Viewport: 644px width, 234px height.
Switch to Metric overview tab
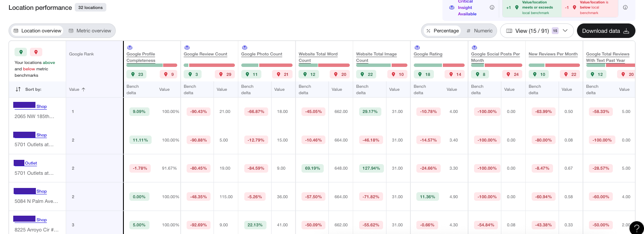[90, 31]
